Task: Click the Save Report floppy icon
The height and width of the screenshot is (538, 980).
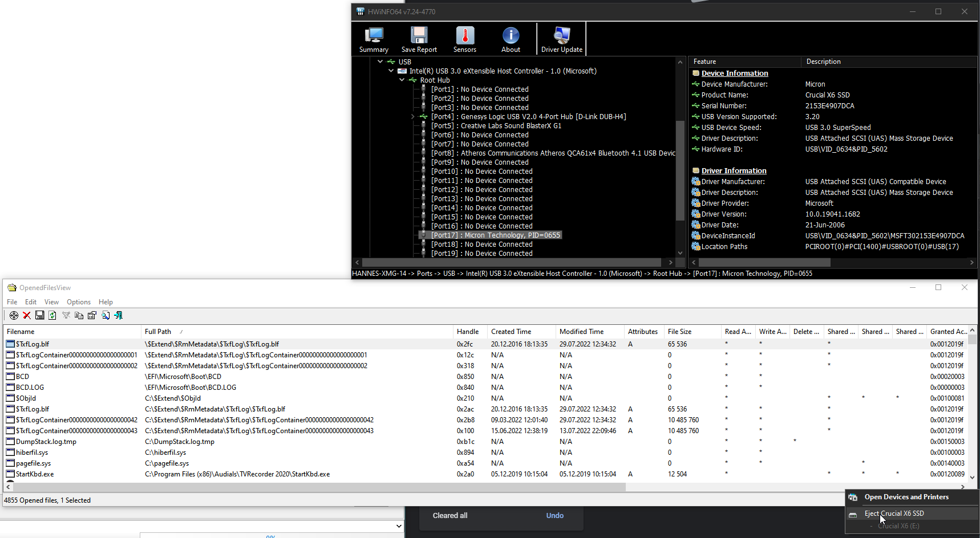Action: tap(419, 39)
